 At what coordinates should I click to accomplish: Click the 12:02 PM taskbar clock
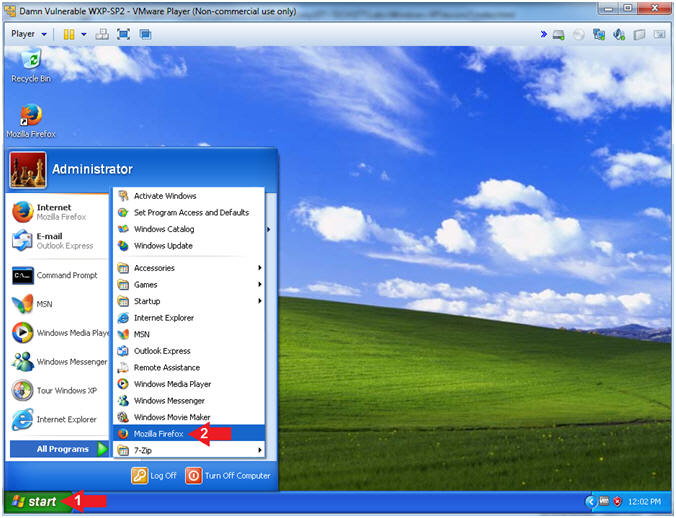tap(644, 502)
